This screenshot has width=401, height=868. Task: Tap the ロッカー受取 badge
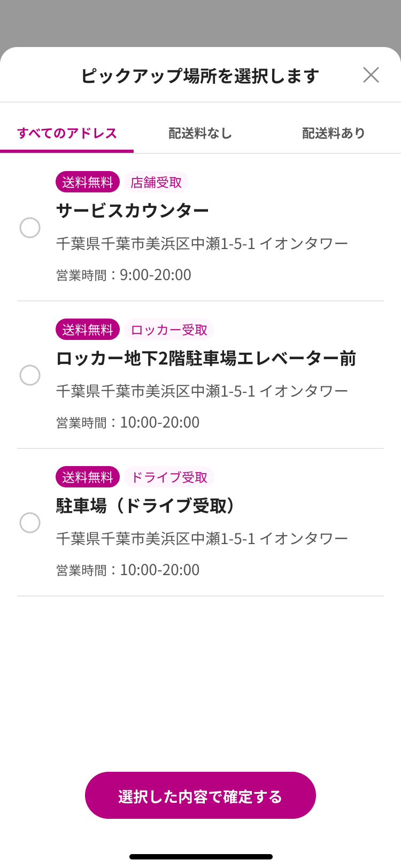(x=169, y=330)
